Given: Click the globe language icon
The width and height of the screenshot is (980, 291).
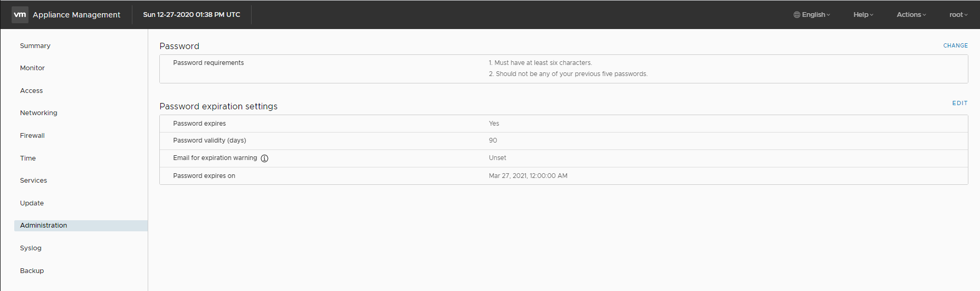Looking at the screenshot, I should (796, 15).
